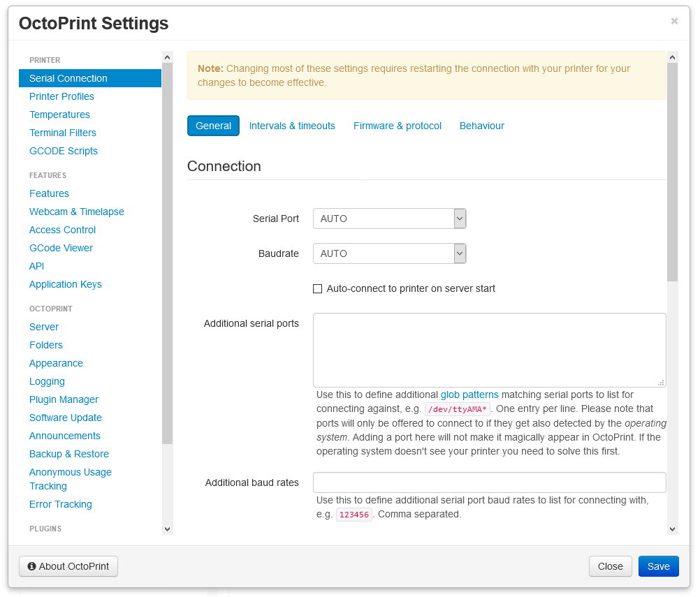Click the /dev/ttyAMA* code example
This screenshot has width=700, height=597.
click(x=458, y=409)
